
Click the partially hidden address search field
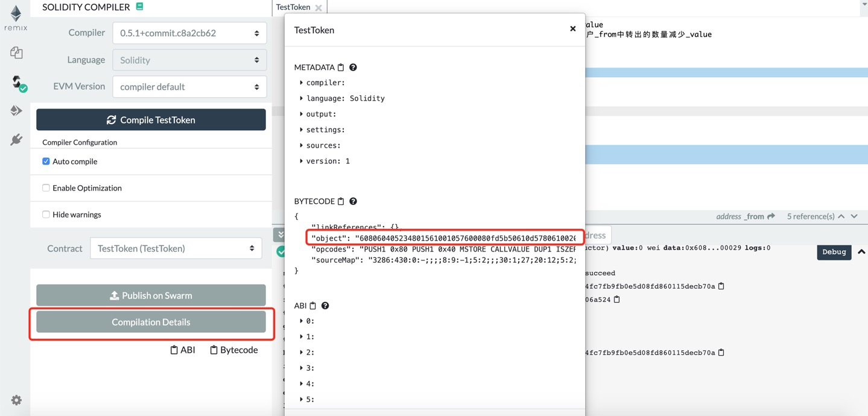click(x=597, y=235)
